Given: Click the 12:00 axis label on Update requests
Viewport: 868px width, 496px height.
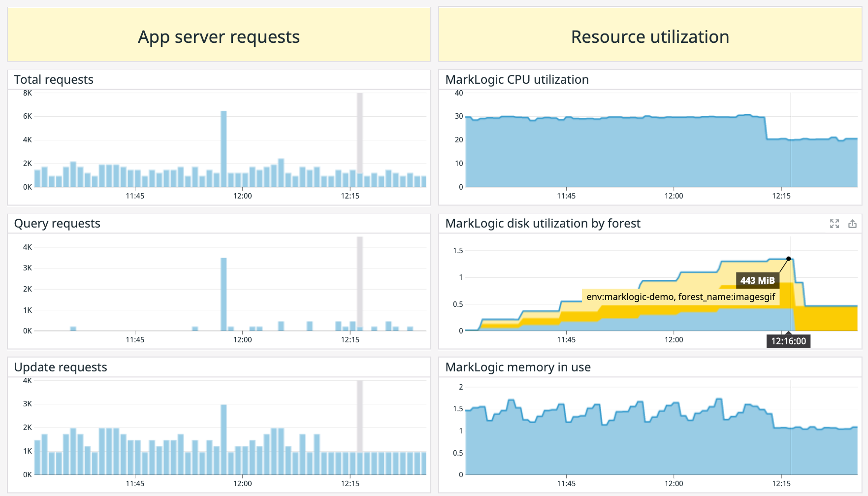Looking at the screenshot, I should 243,483.
